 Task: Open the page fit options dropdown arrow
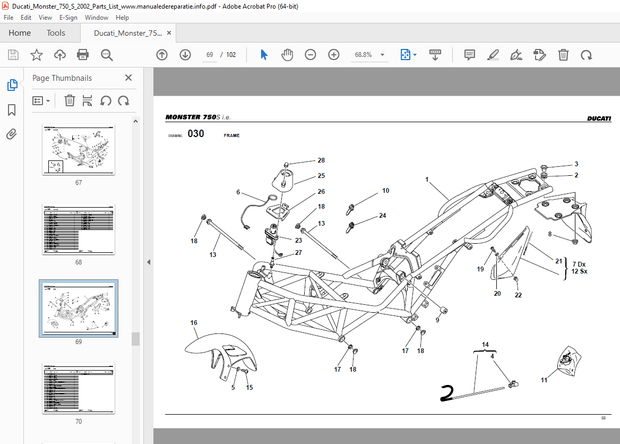(x=415, y=55)
